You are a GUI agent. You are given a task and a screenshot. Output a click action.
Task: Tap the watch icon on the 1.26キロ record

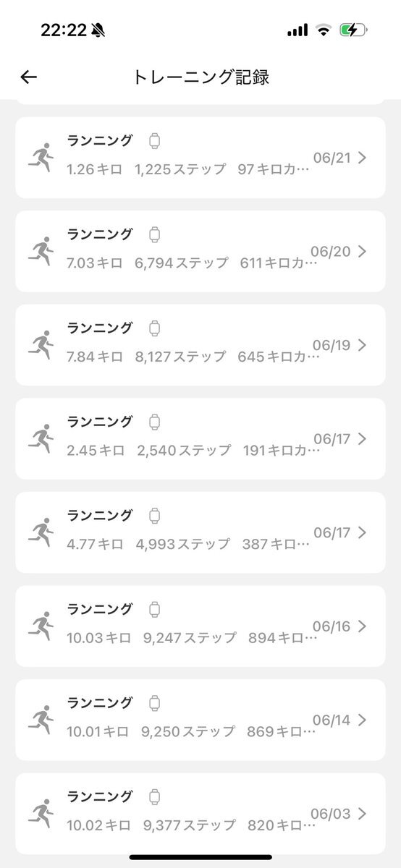point(154,141)
